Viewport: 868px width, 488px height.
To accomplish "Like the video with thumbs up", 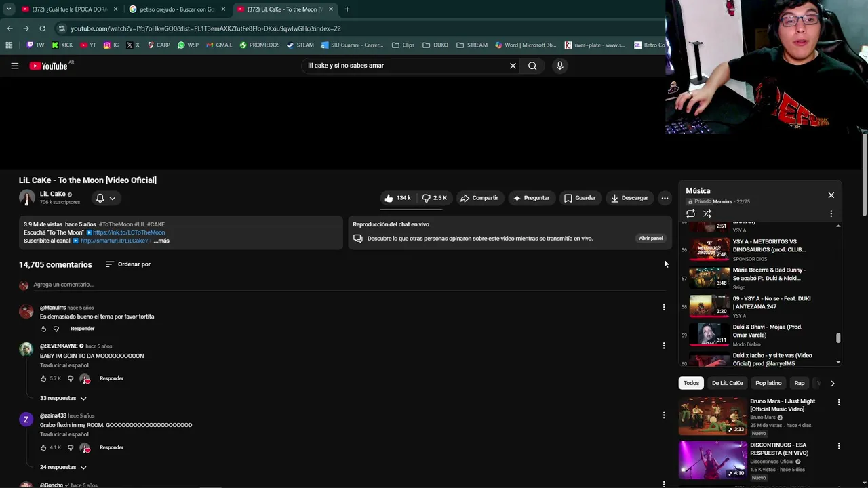I will click(x=397, y=198).
